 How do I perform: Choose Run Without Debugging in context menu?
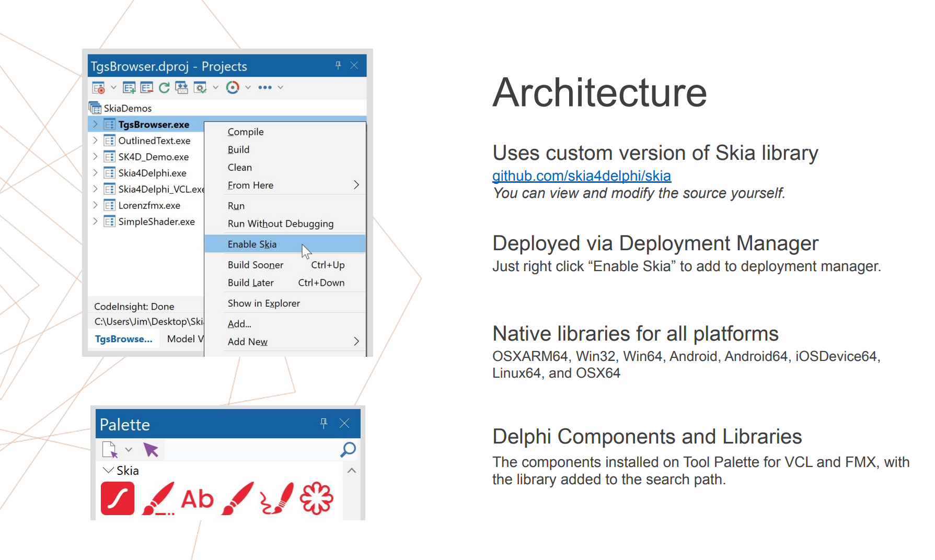[280, 224]
